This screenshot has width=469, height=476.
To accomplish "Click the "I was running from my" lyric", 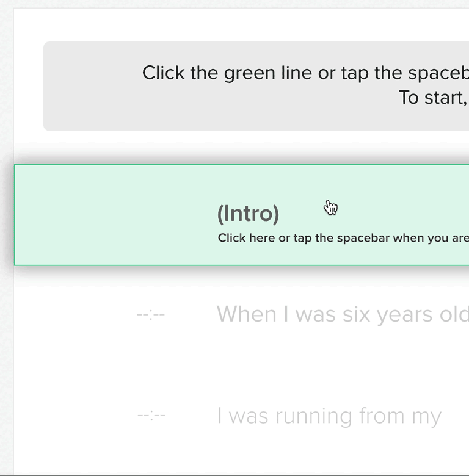I will [329, 416].
